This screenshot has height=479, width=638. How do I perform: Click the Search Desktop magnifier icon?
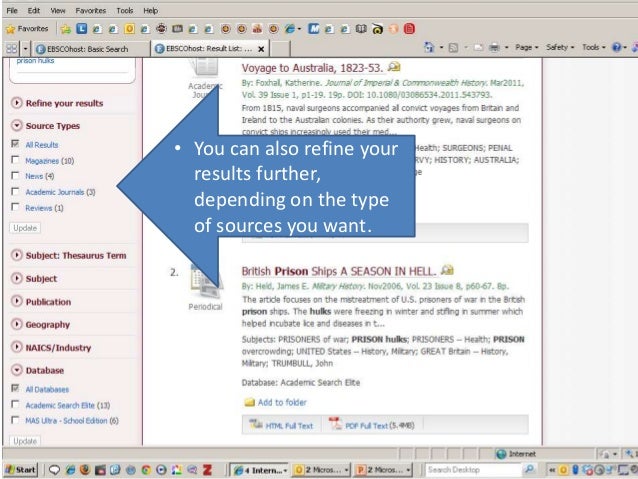click(529, 469)
